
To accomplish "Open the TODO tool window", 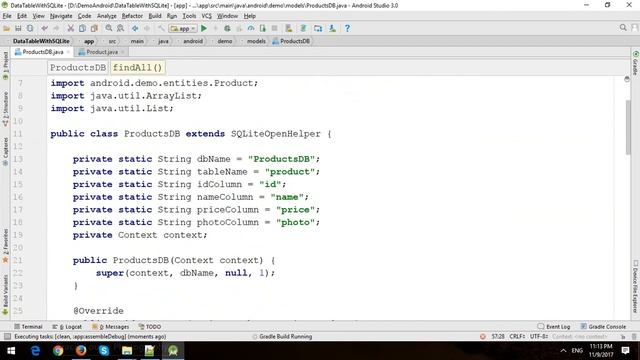I will [x=150, y=327].
